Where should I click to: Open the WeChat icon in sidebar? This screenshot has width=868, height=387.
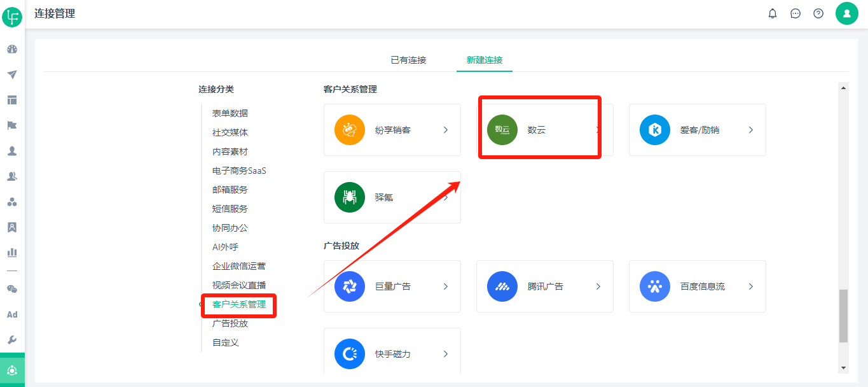click(12, 289)
